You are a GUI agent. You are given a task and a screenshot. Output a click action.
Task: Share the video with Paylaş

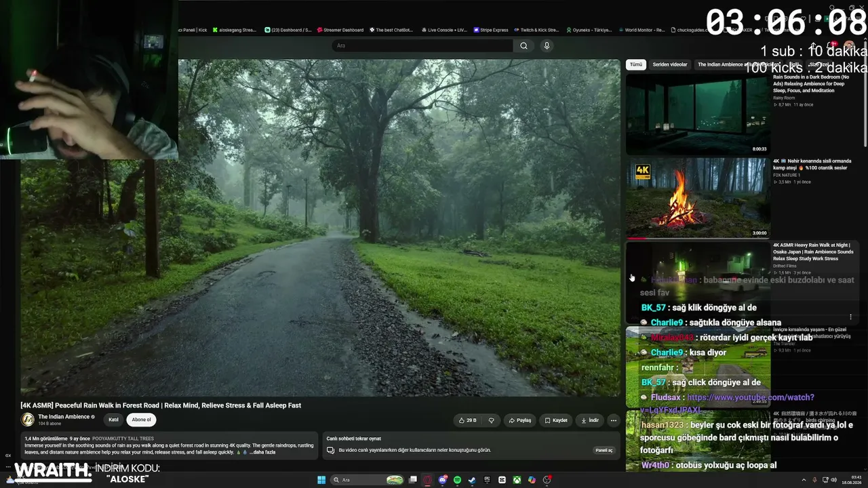(x=520, y=420)
